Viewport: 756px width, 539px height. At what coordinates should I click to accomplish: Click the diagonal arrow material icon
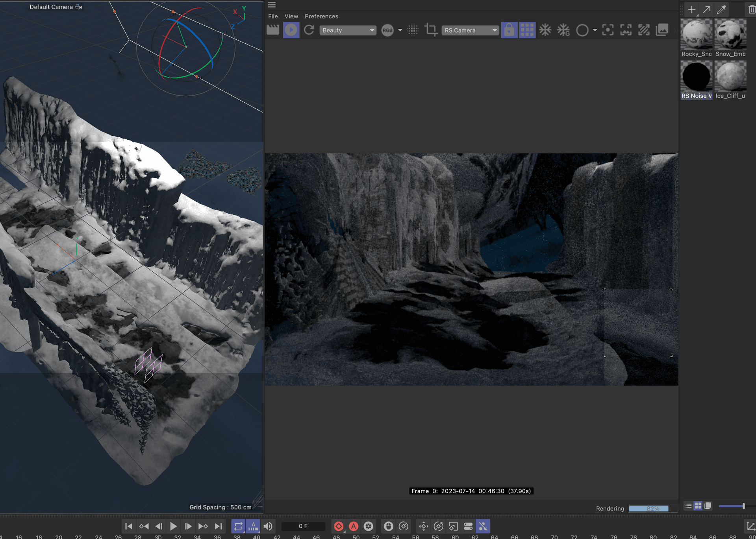(x=707, y=9)
